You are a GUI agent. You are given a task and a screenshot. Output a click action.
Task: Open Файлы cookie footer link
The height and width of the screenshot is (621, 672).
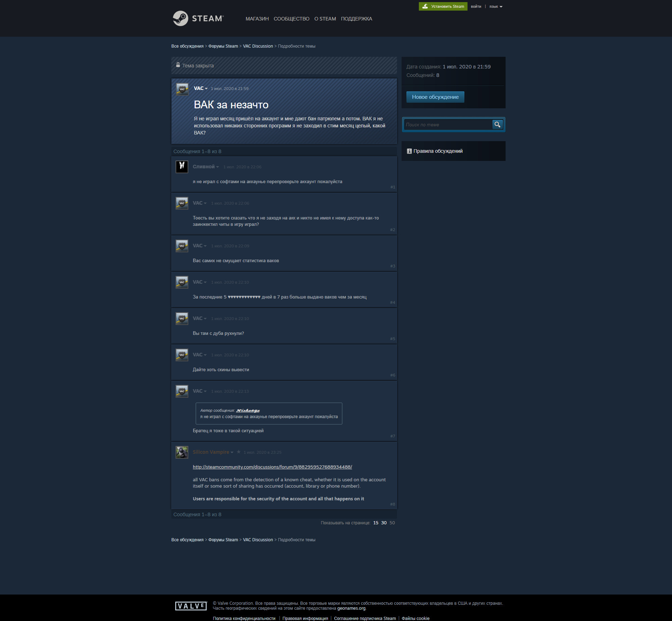[x=416, y=618]
